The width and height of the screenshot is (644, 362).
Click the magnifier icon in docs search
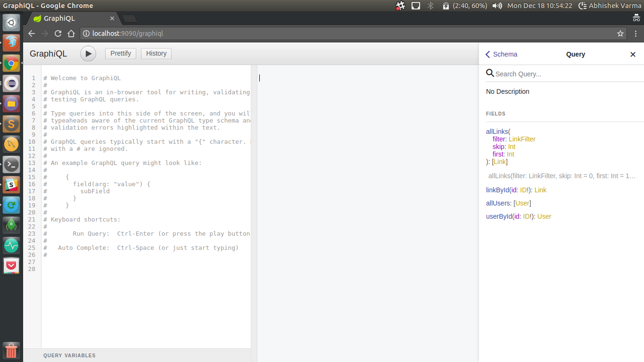tap(490, 73)
